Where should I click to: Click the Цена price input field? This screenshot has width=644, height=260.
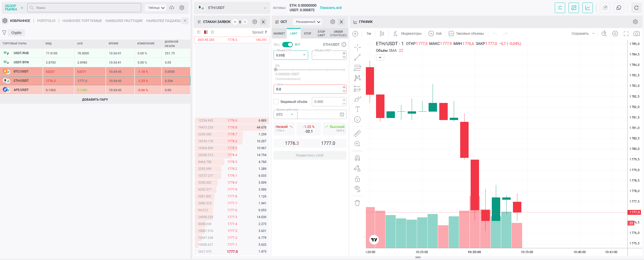point(308,89)
